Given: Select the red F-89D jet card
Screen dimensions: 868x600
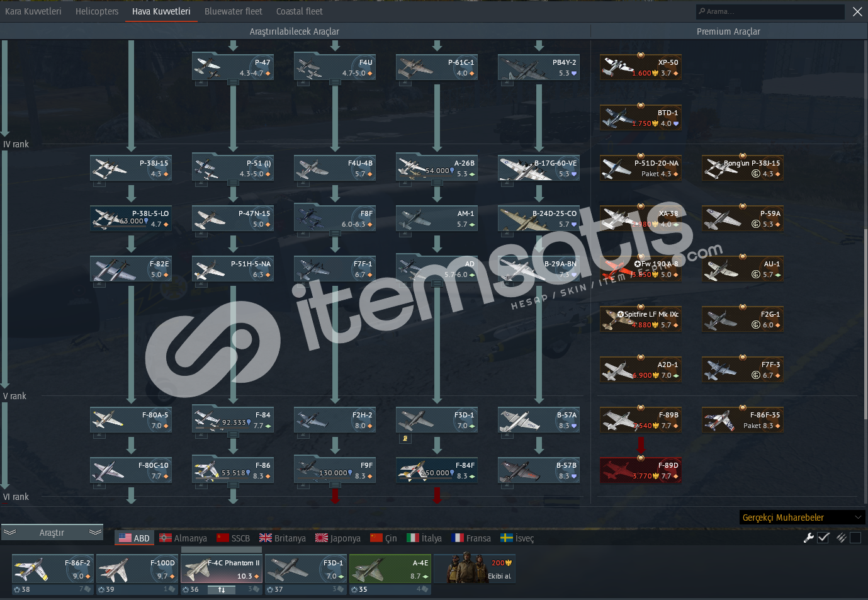Looking at the screenshot, I should click(641, 470).
